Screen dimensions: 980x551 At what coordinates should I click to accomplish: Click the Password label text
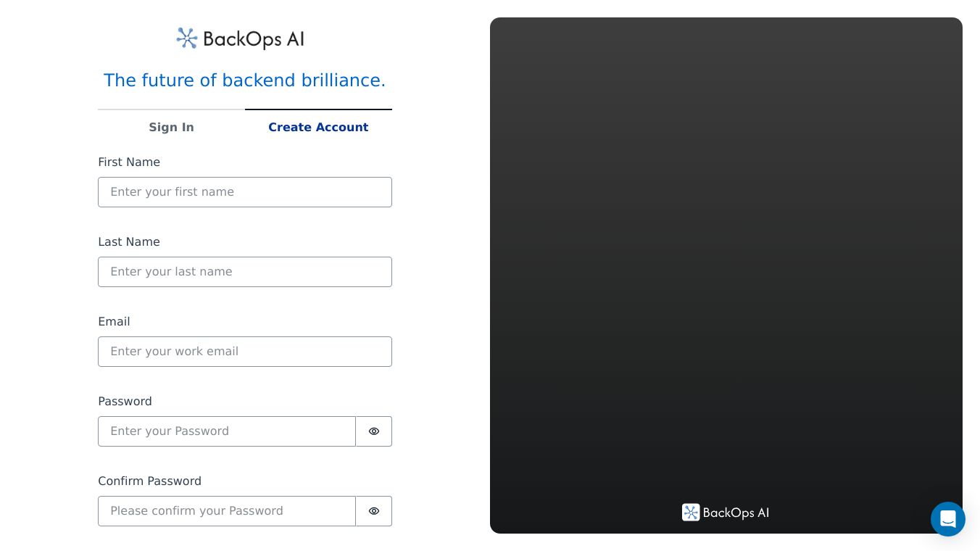125,402
